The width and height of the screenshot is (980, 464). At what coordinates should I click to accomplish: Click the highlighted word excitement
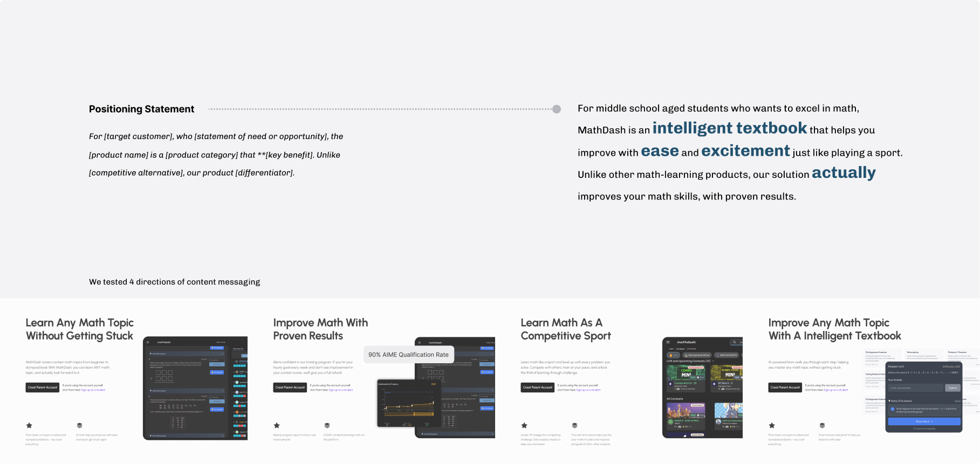point(745,151)
